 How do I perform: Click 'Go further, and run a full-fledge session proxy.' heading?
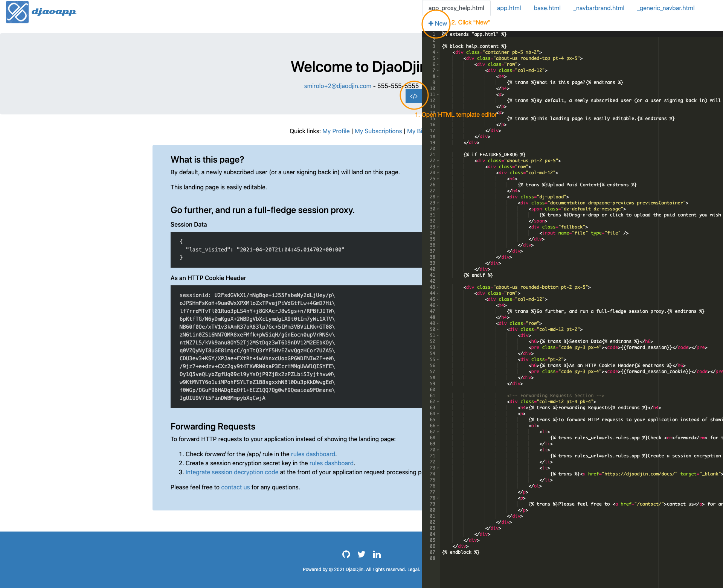[x=262, y=210]
